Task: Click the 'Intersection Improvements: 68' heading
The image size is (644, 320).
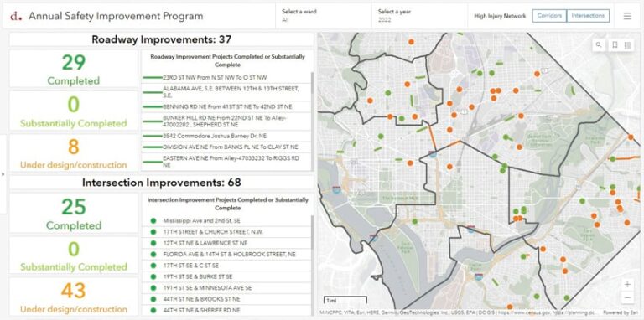Action: (x=161, y=183)
